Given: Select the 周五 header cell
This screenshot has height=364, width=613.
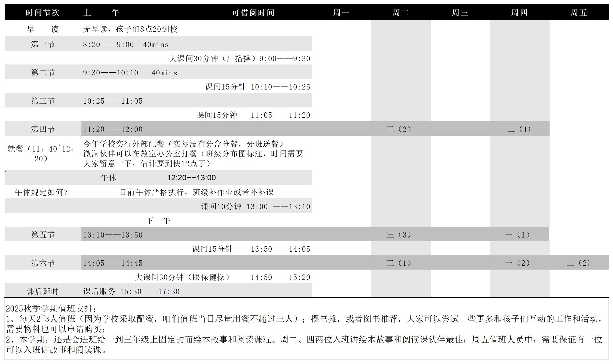Looking at the screenshot, I should coord(578,13).
